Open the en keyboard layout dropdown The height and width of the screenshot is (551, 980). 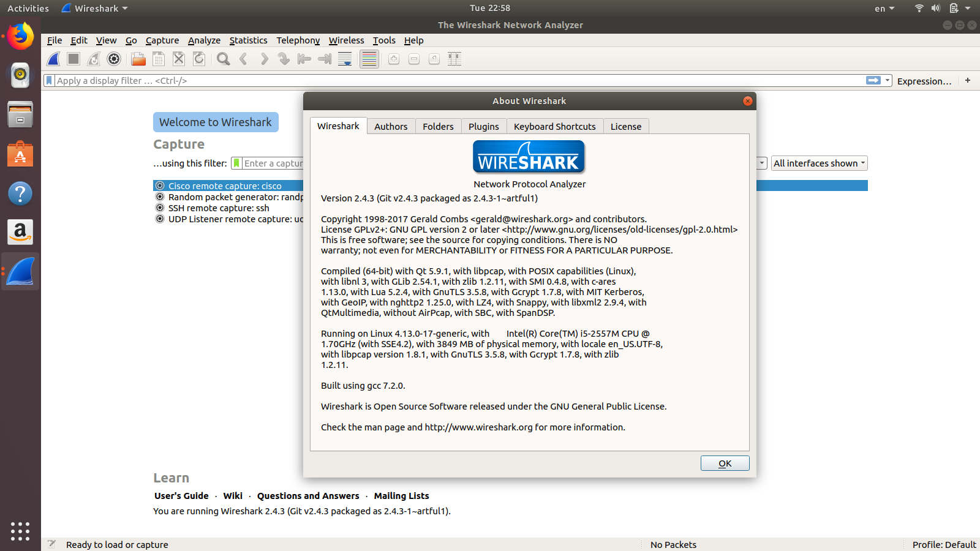[884, 9]
